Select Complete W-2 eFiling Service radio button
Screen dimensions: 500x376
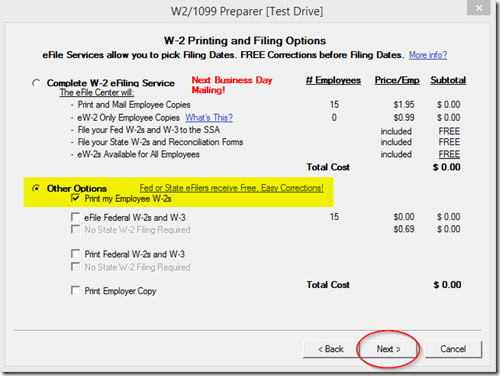[x=36, y=83]
